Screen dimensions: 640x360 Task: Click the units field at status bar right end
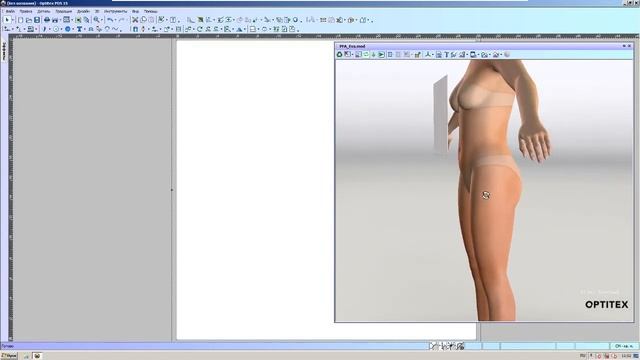click(x=624, y=346)
